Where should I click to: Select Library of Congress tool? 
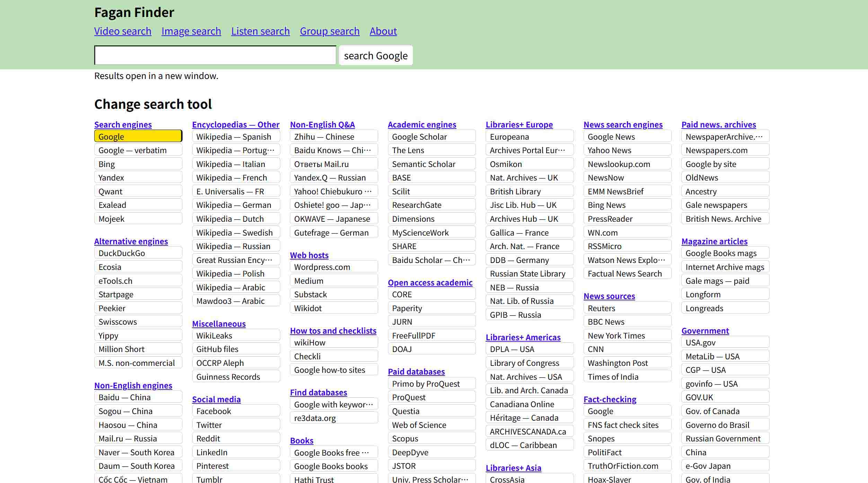pyautogui.click(x=530, y=363)
